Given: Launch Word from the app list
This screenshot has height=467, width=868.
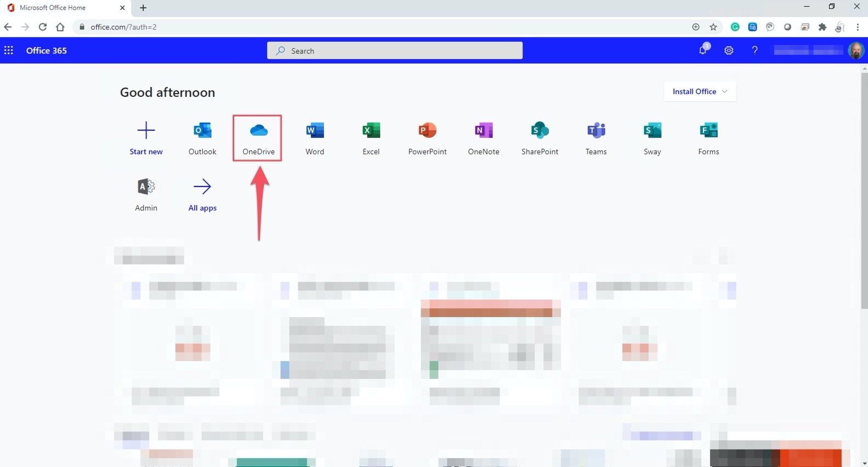Looking at the screenshot, I should (315, 138).
